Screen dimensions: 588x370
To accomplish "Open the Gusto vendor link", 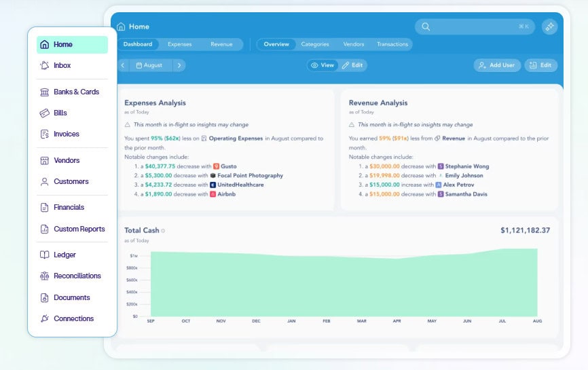I will 228,166.
